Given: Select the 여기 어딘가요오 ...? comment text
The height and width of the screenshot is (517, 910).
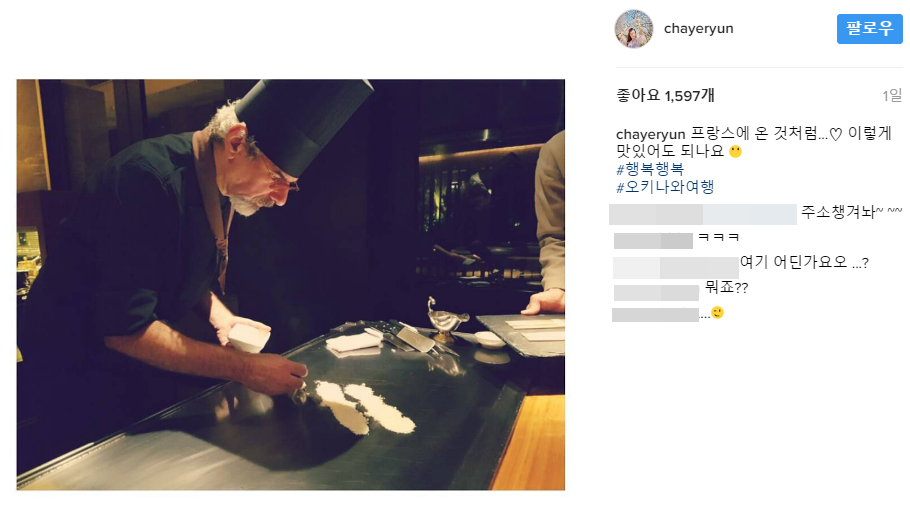Looking at the screenshot, I should [x=804, y=262].
